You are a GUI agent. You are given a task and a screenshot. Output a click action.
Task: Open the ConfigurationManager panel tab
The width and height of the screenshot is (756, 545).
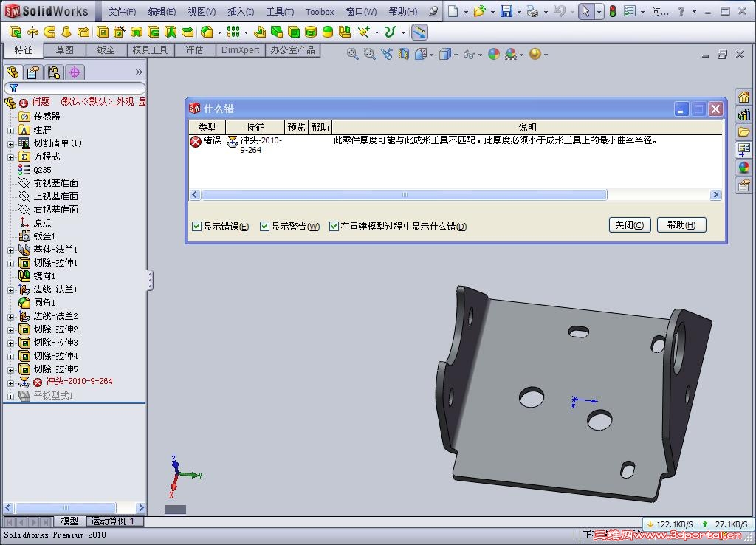pyautogui.click(x=53, y=72)
